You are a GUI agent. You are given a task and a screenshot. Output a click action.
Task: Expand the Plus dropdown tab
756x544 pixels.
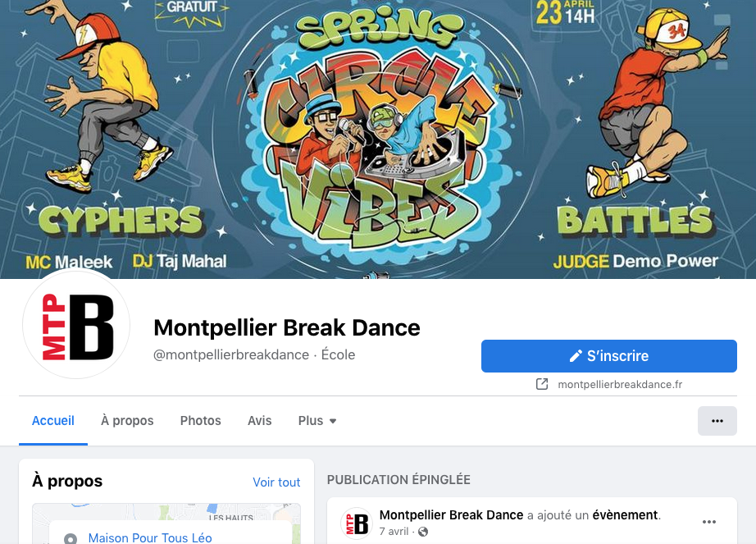(x=317, y=421)
